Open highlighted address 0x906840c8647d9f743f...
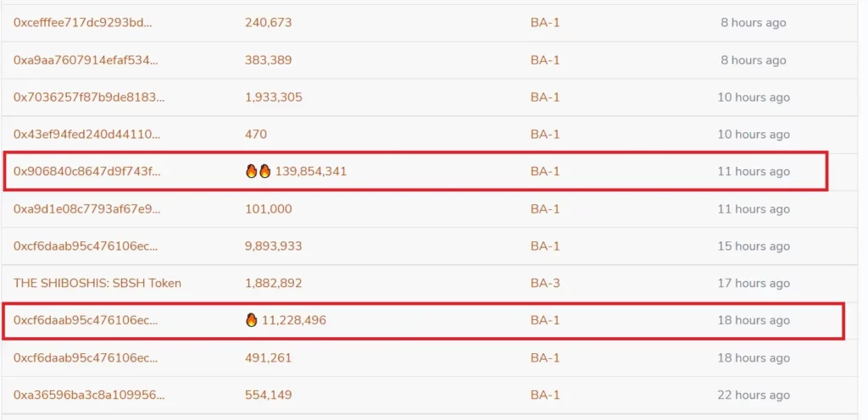The image size is (868, 420). [87, 171]
